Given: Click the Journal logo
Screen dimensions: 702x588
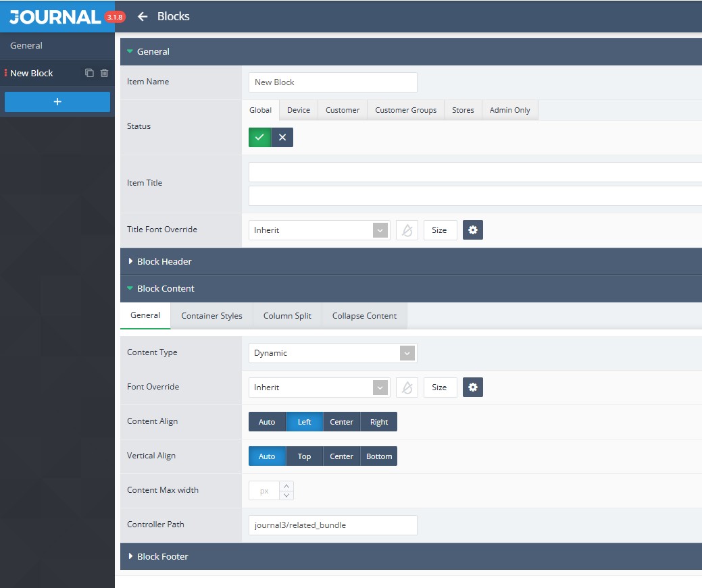Looking at the screenshot, I should click(55, 17).
